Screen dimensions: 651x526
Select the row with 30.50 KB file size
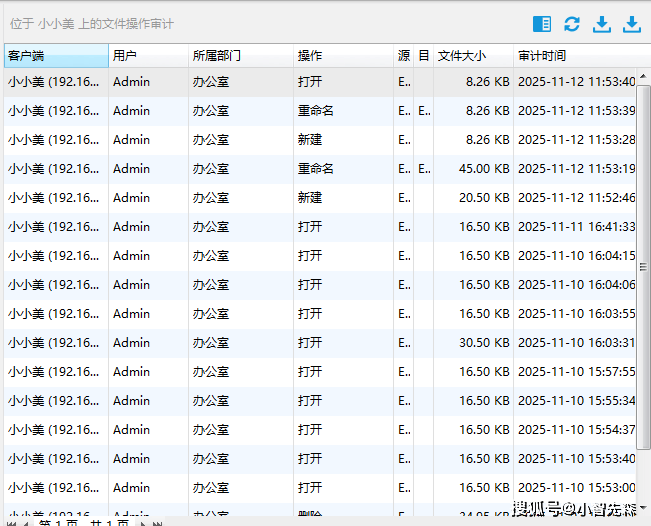click(320, 343)
